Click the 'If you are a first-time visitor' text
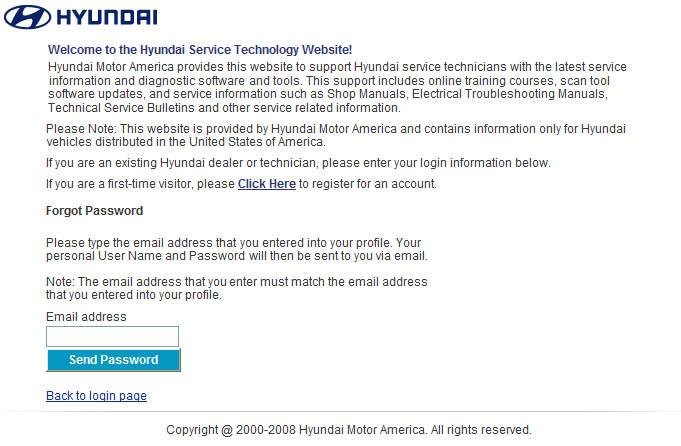The image size is (681, 446). pos(140,184)
